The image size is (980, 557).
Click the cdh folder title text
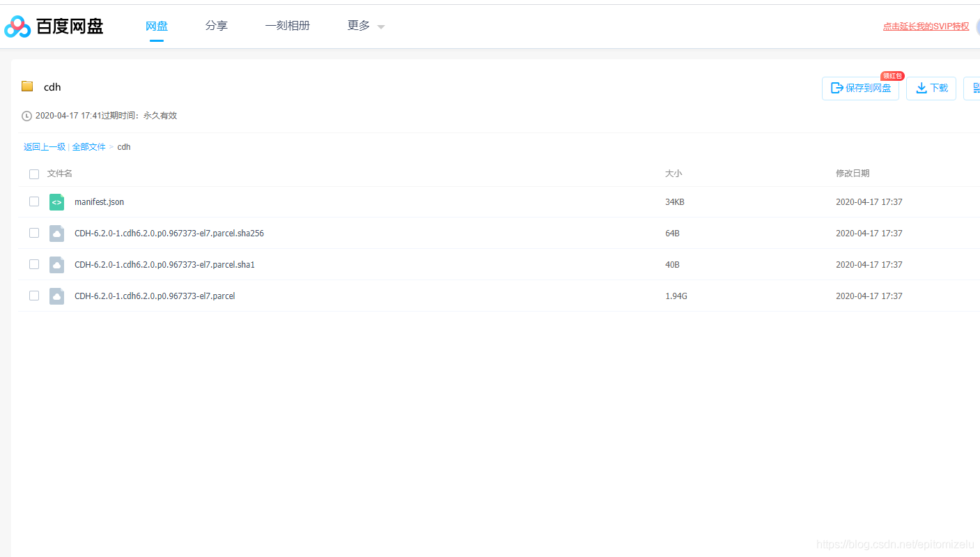click(x=52, y=87)
